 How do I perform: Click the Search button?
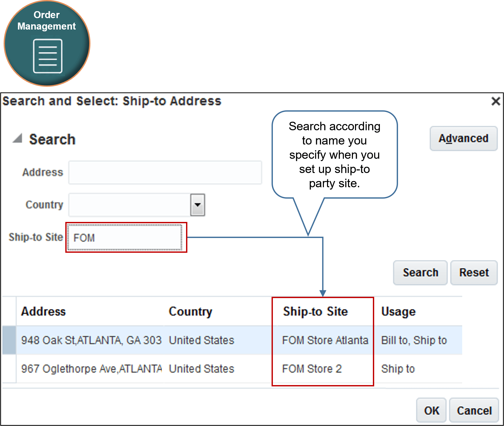(x=420, y=272)
